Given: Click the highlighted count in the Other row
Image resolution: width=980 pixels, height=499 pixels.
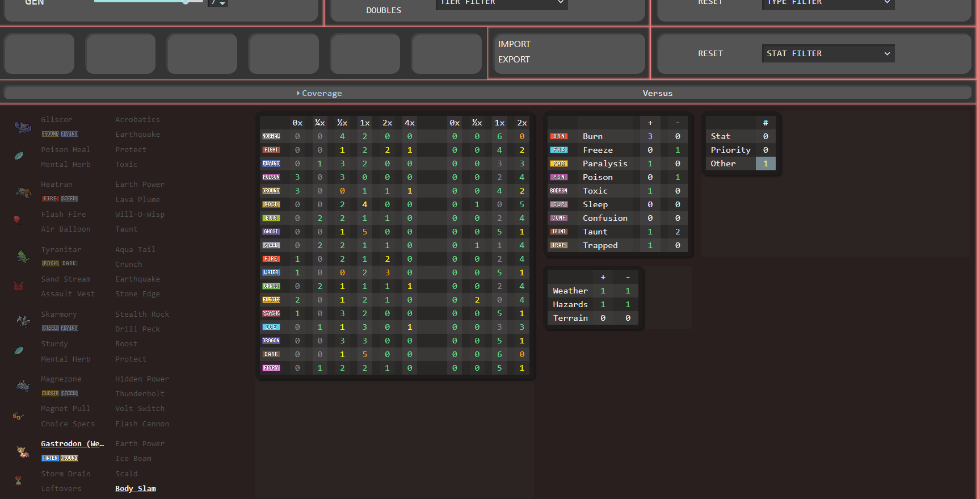Looking at the screenshot, I should [x=766, y=163].
